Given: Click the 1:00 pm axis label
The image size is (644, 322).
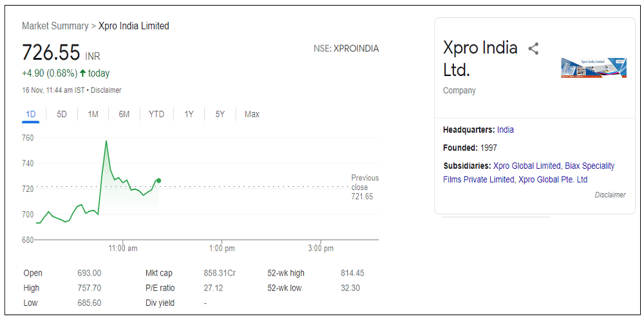Looking at the screenshot, I should click(222, 249).
